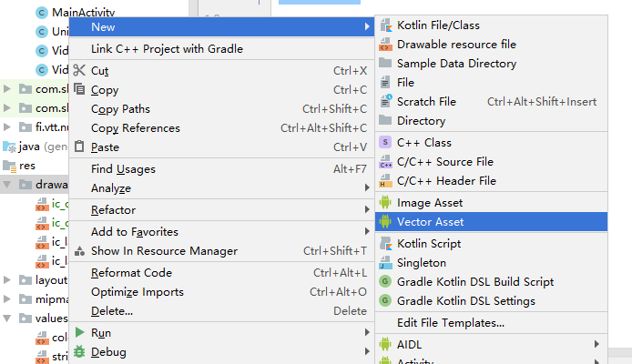Expand the fi.vtt package node
Viewport: 632px width, 364px height.
[x=7, y=127]
